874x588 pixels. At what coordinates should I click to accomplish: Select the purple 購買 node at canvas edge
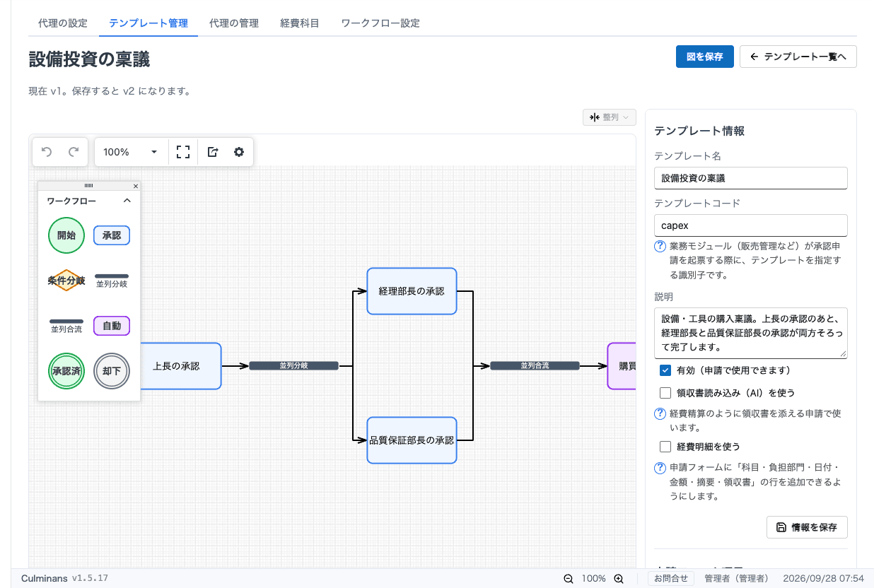[x=622, y=366]
